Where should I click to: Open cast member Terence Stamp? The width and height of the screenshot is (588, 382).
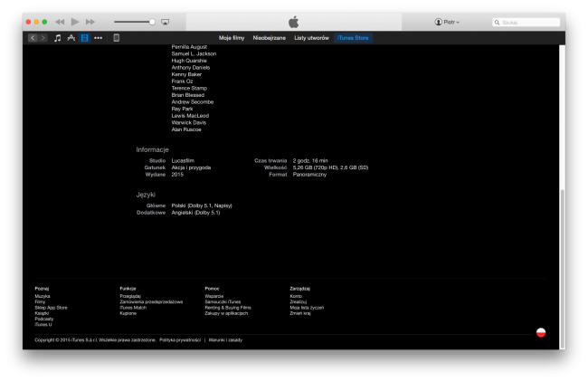point(189,88)
